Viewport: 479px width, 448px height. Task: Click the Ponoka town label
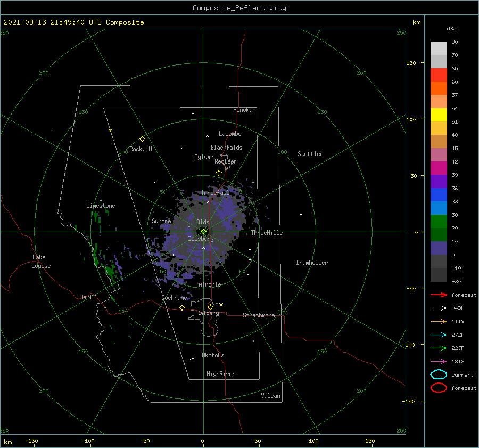[x=243, y=110]
